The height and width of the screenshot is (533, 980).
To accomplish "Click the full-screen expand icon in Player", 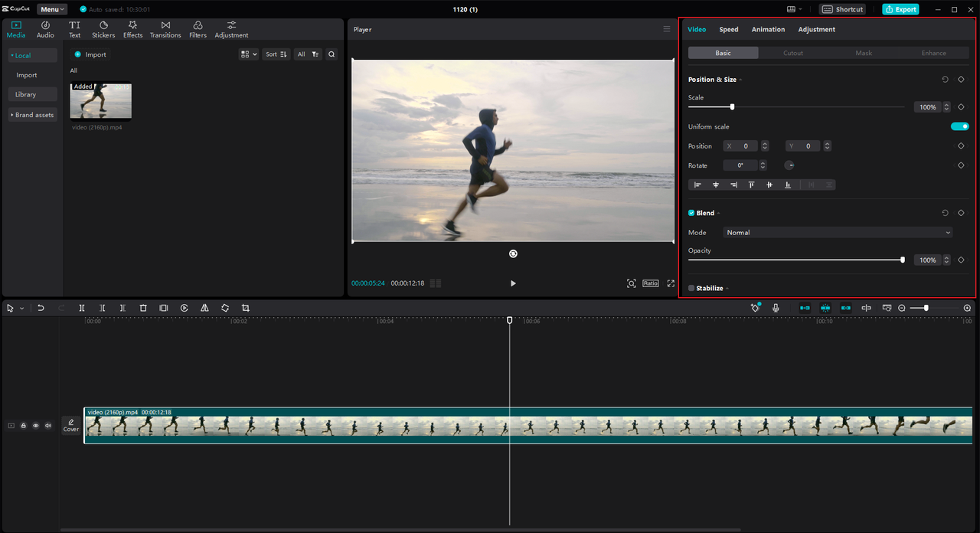I will click(x=671, y=283).
